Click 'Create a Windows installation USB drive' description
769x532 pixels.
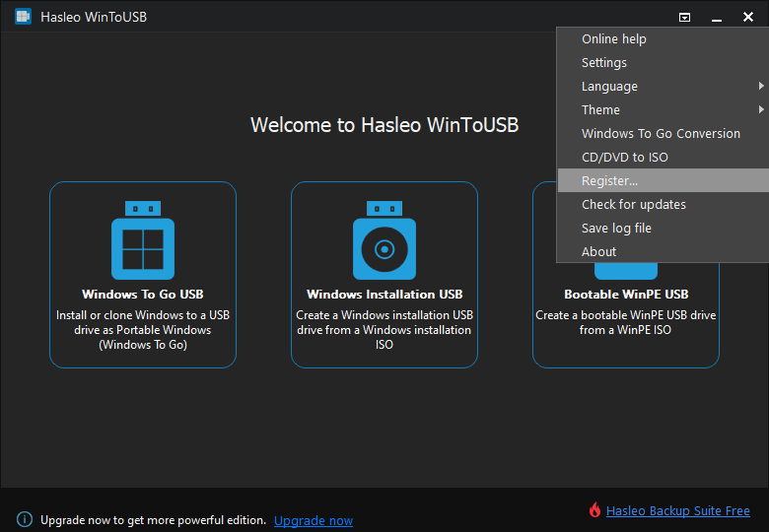[x=384, y=330]
